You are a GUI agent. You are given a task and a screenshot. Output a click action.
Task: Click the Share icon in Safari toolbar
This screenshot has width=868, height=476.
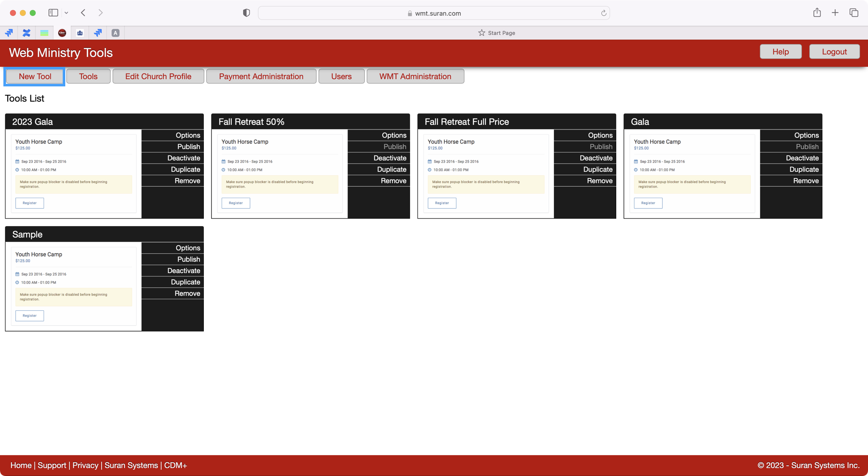[x=817, y=13]
